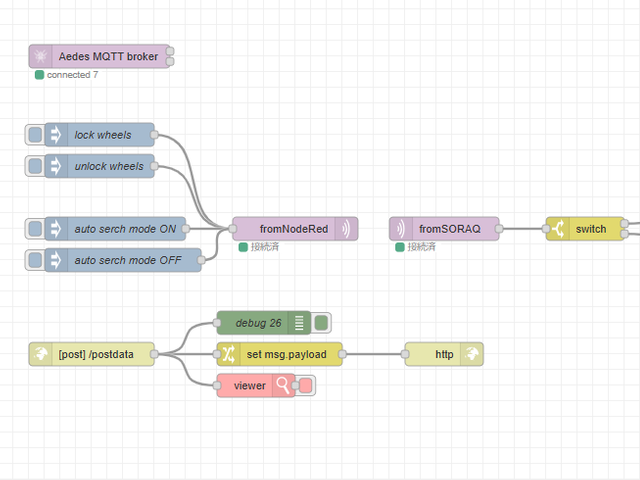Viewport: 640px width, 480px height.
Task: Select the lock wheels node label
Action: [103, 135]
